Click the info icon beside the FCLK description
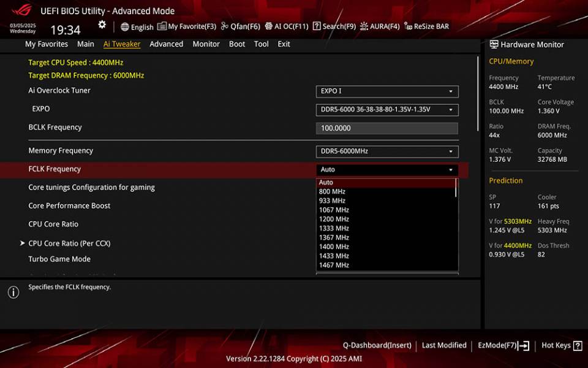588x368 pixels. 13,292
